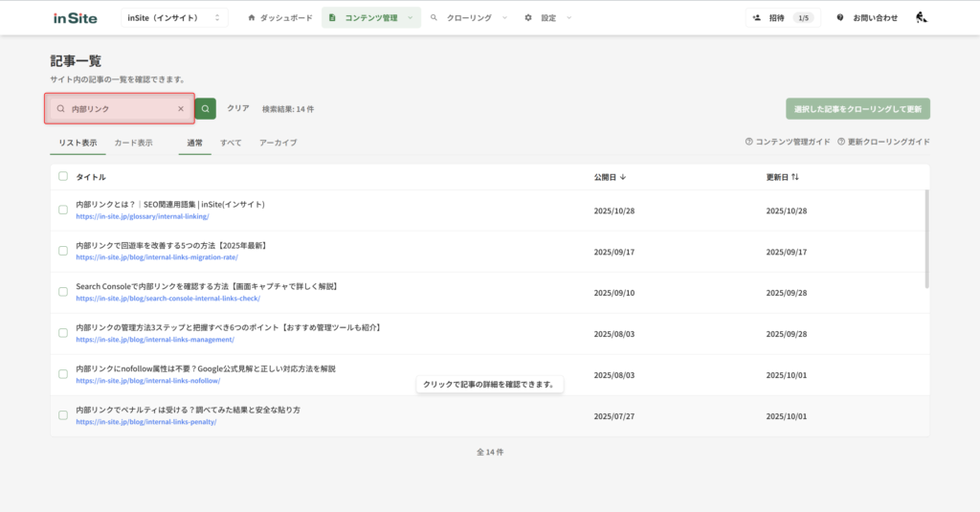Toggle the select-all checkbox in table header
Image resolution: width=980 pixels, height=512 pixels.
click(63, 177)
